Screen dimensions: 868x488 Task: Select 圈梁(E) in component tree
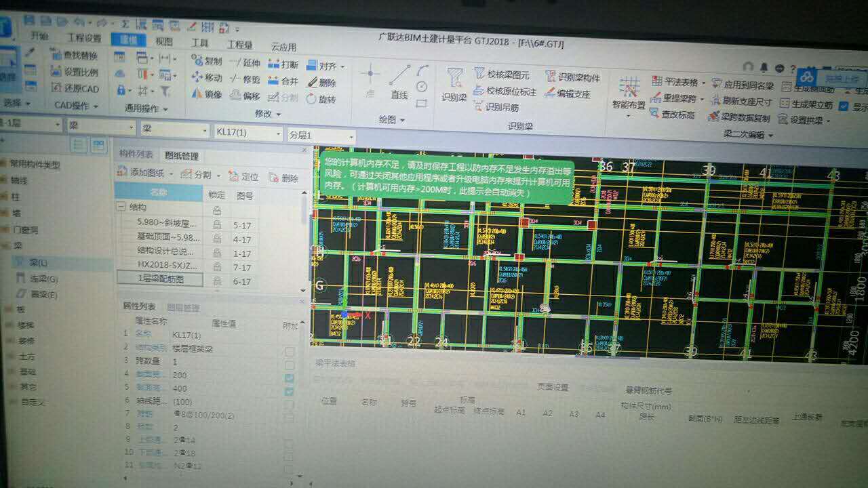pyautogui.click(x=37, y=295)
